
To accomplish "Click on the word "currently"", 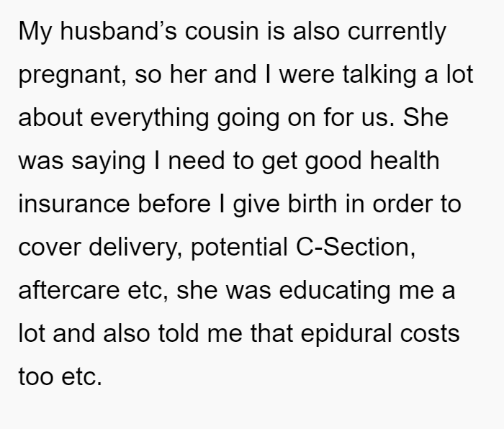I will coord(397,32).
